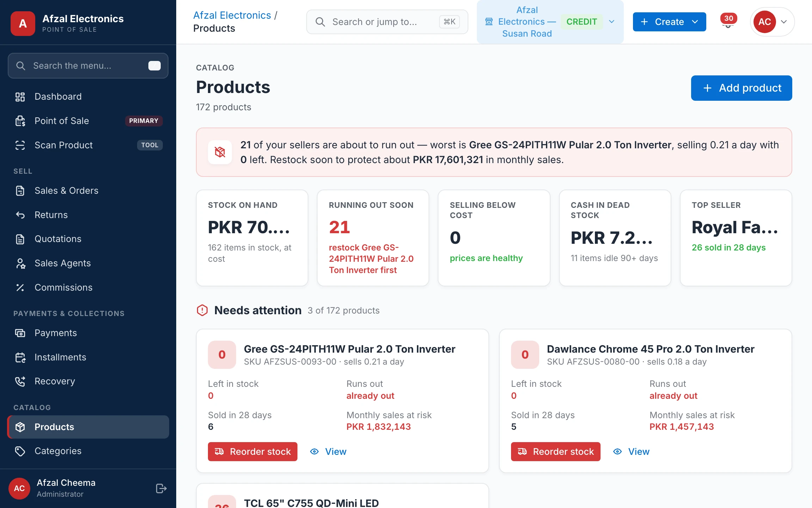
Task: Focus the Search or jump to field
Action: click(x=387, y=22)
